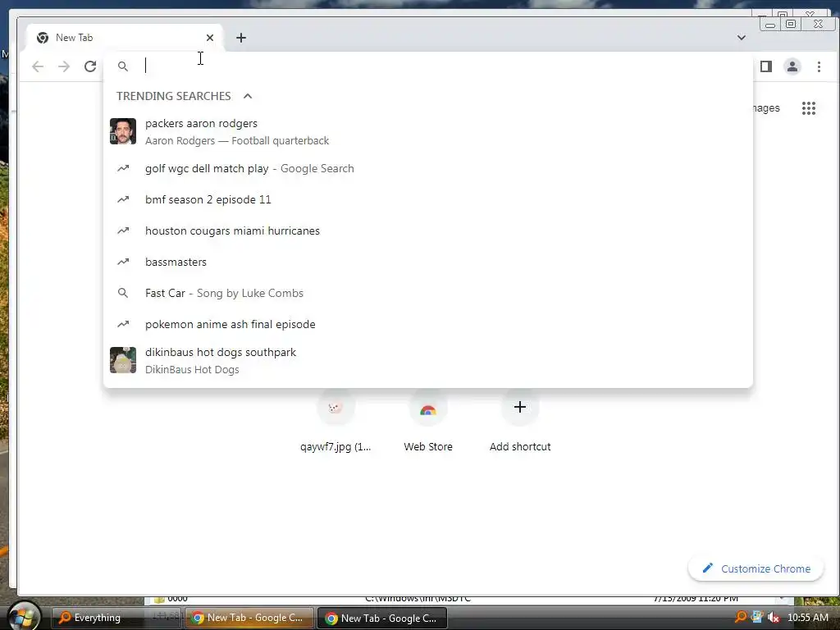Click magnifier icon beside Fast Car
Screen dimensions: 840x630
pos(123,293)
